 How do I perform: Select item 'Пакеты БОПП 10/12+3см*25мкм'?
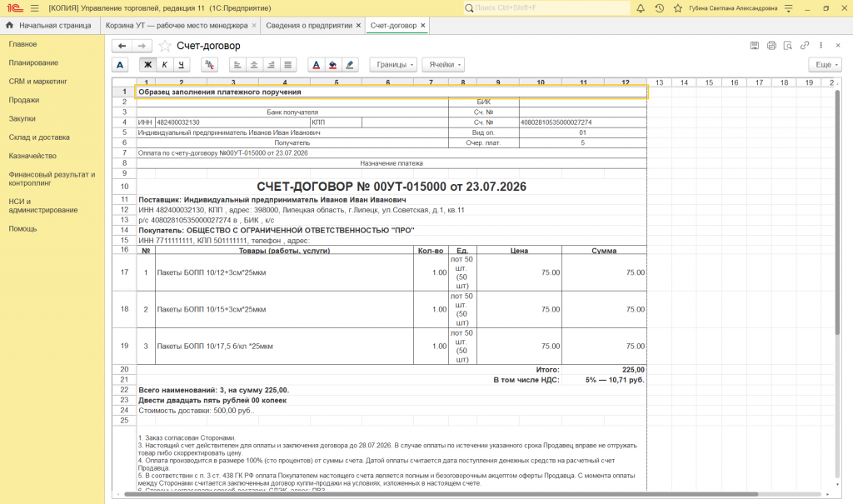(284, 272)
